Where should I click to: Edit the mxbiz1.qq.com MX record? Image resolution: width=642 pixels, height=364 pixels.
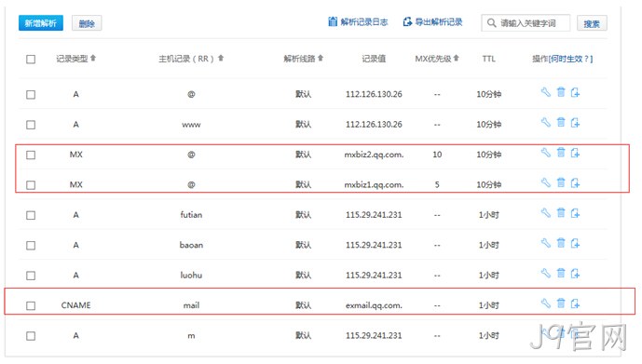(x=546, y=182)
